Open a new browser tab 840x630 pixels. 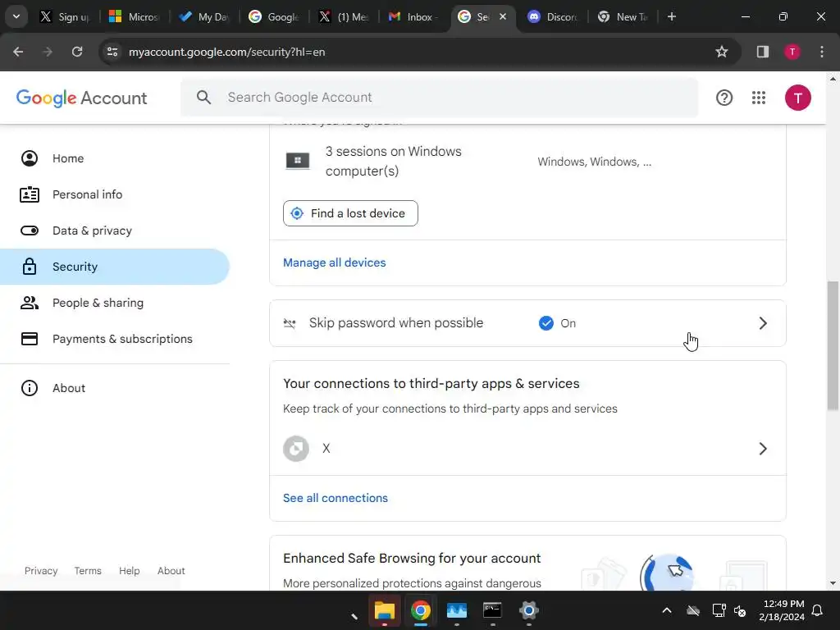pyautogui.click(x=671, y=16)
